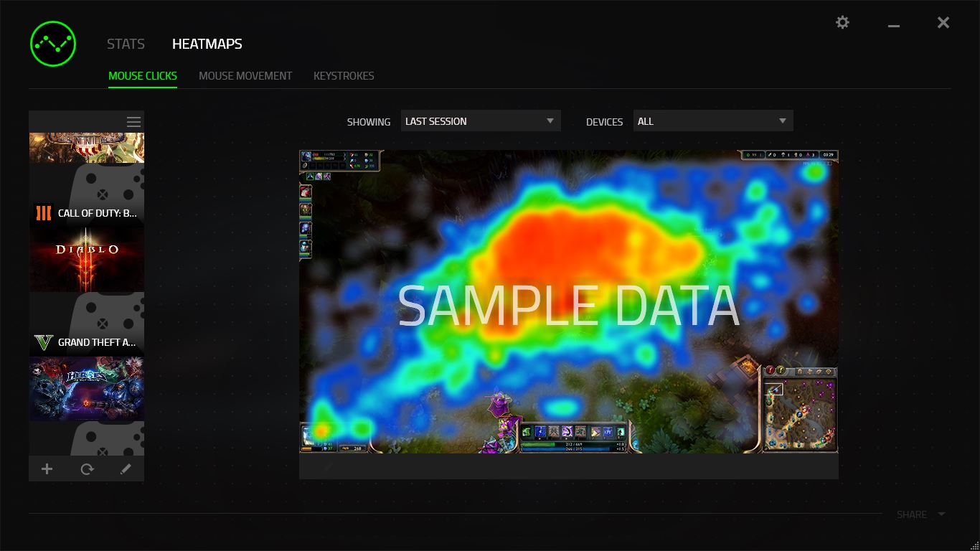Switch to the Keystrokes sub-tab
The width and height of the screenshot is (980, 551).
[x=344, y=75]
